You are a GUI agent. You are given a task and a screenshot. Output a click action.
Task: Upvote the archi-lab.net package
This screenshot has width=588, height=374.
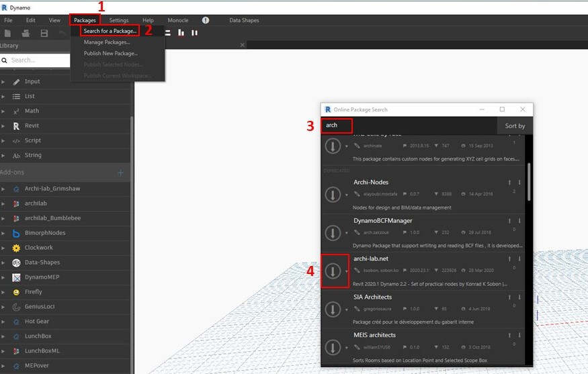[x=509, y=259]
